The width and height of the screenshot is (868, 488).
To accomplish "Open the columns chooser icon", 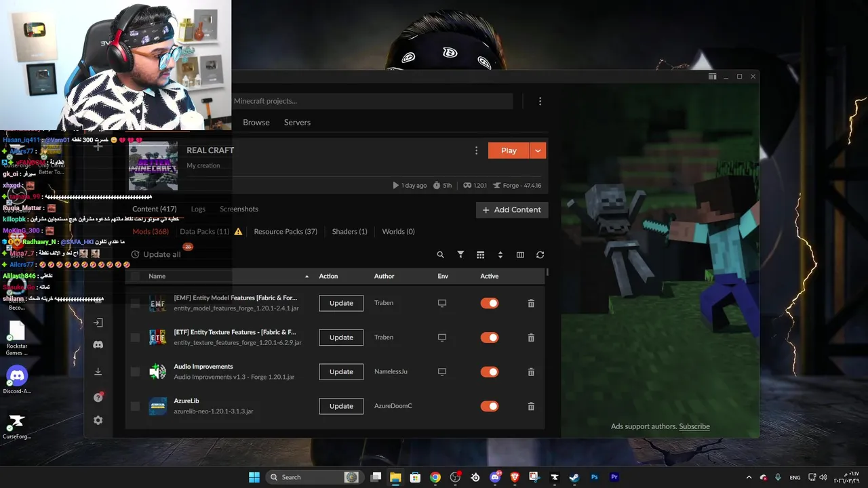I will (520, 255).
